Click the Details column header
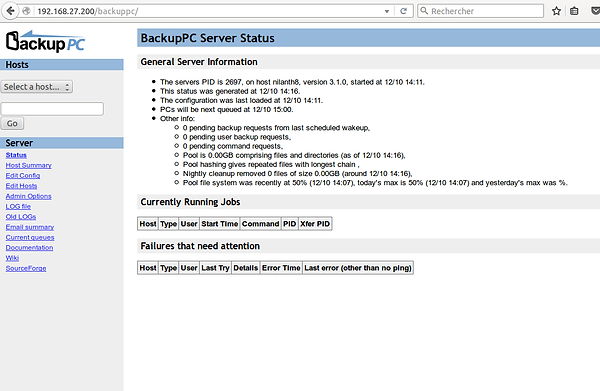The height and width of the screenshot is (391, 600). coord(246,268)
